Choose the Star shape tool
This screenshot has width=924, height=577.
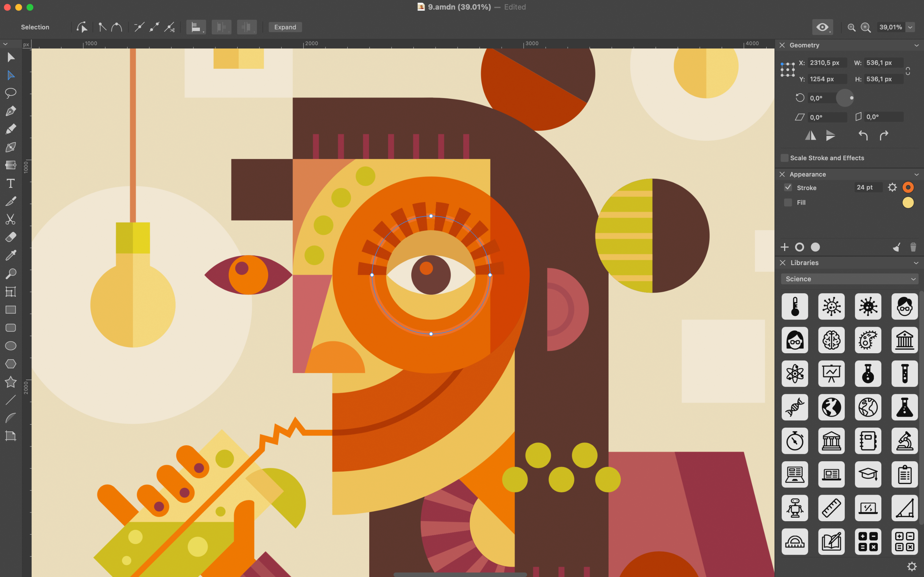[11, 382]
